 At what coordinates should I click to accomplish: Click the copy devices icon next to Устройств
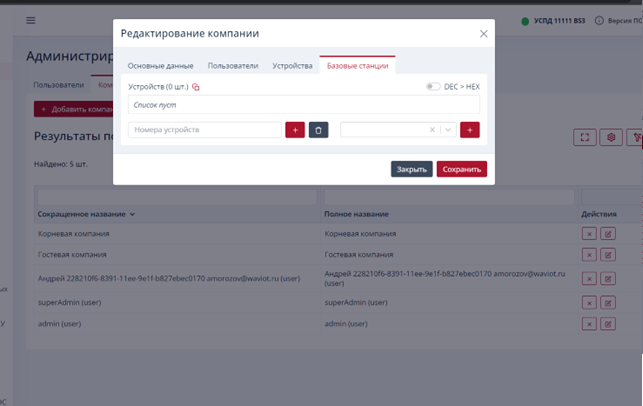[x=196, y=87]
